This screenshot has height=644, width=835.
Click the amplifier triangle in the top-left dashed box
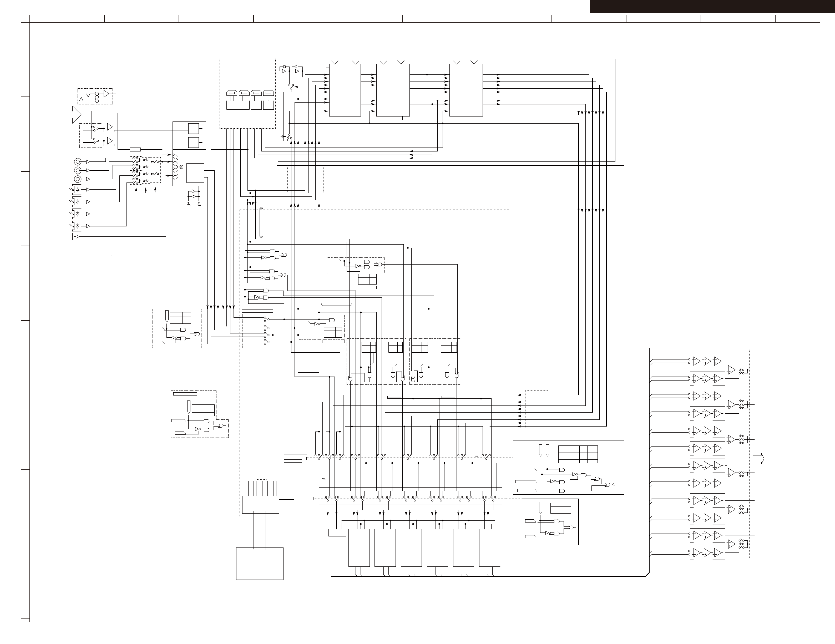click(106, 94)
